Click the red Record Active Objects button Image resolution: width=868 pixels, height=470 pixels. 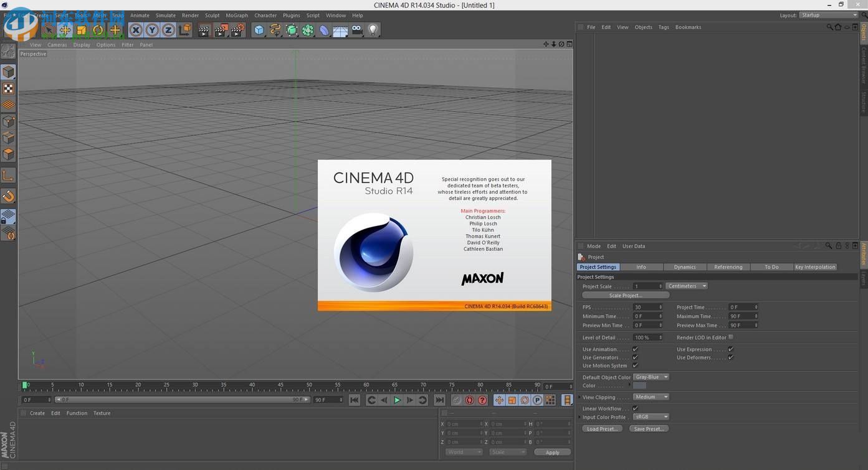click(x=469, y=400)
